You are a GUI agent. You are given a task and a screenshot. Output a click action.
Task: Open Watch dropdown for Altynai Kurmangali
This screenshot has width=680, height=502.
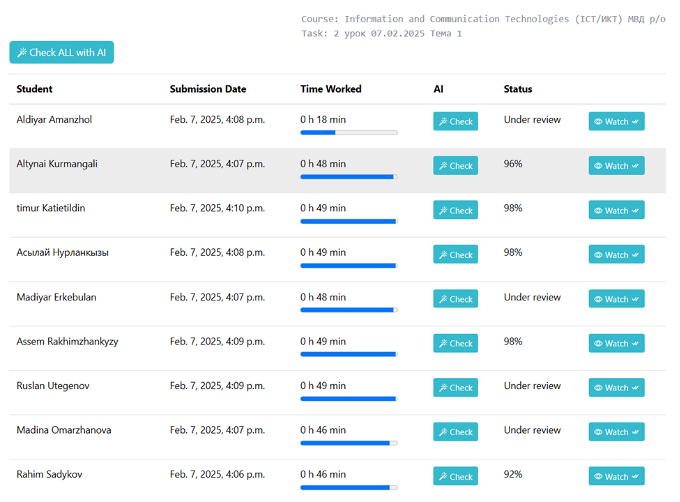pos(616,166)
